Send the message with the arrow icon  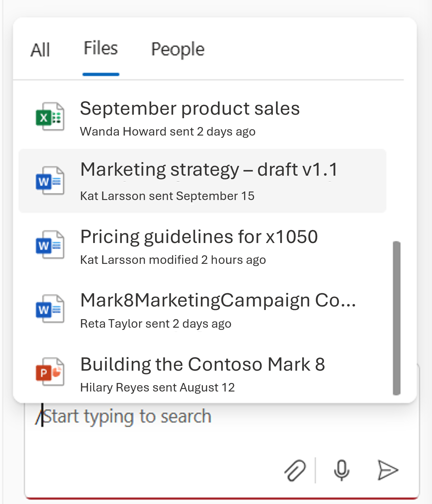(x=388, y=471)
